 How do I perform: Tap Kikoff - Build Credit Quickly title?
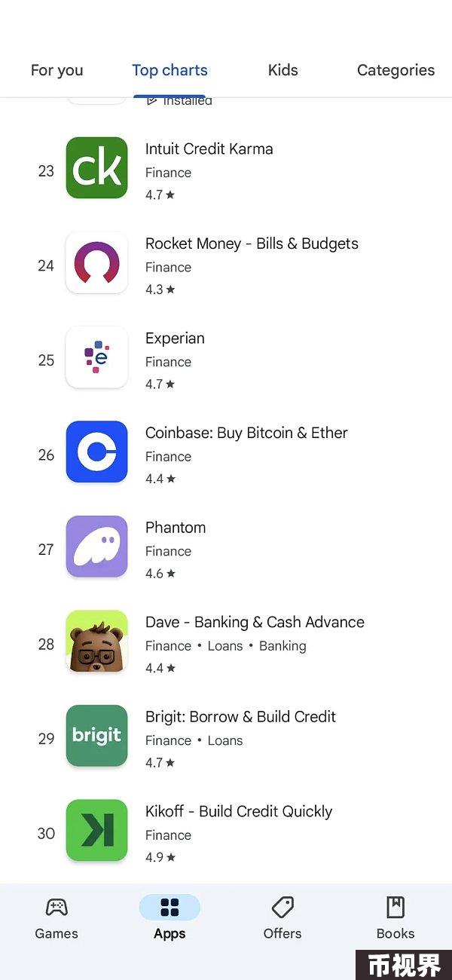[x=239, y=811]
